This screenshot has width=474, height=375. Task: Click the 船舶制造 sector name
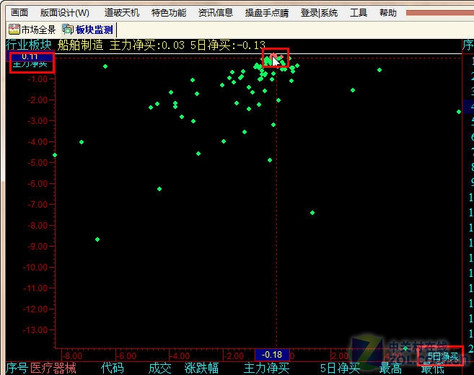(x=80, y=45)
